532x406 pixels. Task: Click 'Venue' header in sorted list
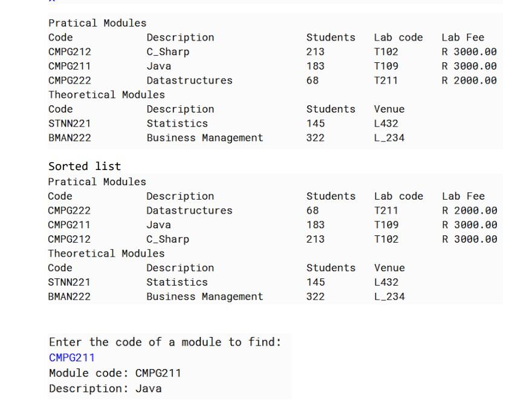[x=389, y=268]
